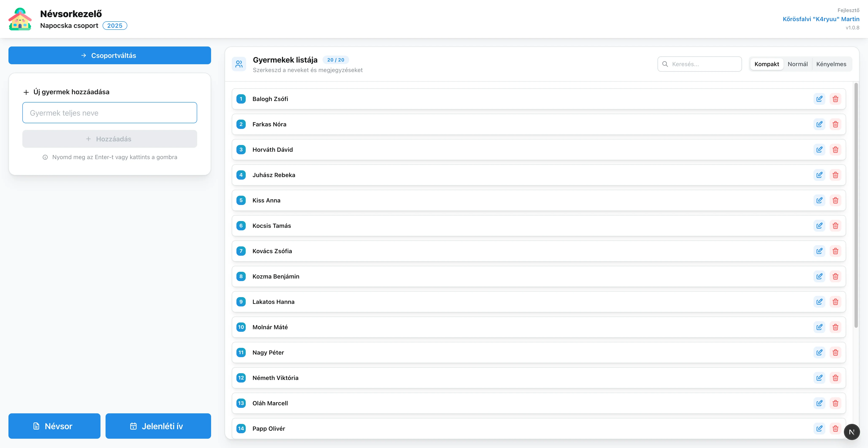868x448 pixels.
Task: Open the Névsor document
Action: [x=54, y=426]
